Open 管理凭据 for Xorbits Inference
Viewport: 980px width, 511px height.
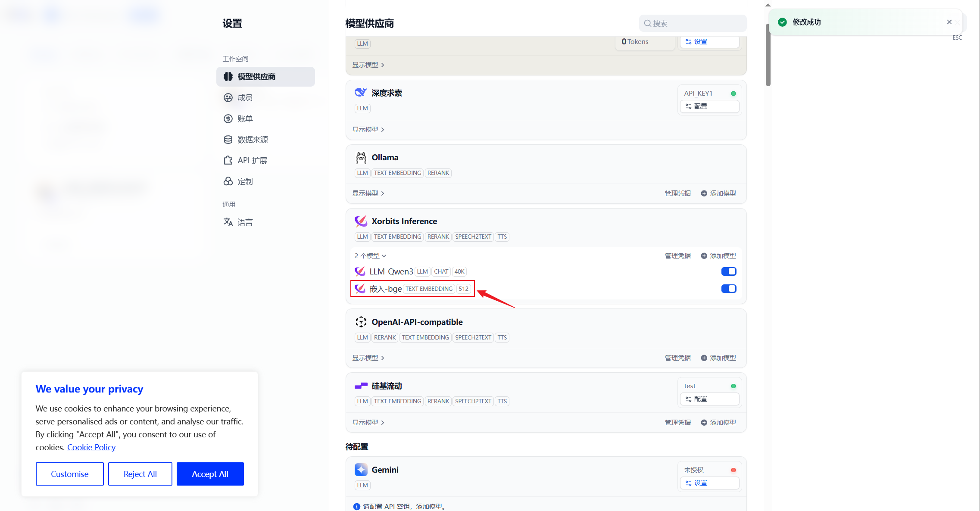click(677, 256)
